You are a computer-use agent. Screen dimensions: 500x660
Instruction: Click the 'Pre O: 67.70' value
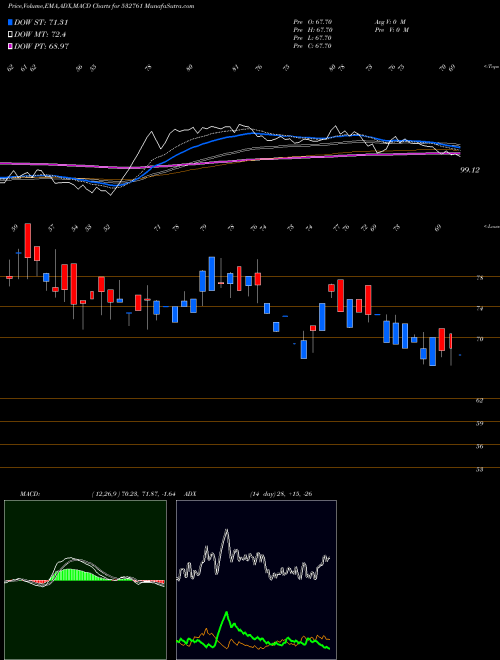pyautogui.click(x=313, y=22)
